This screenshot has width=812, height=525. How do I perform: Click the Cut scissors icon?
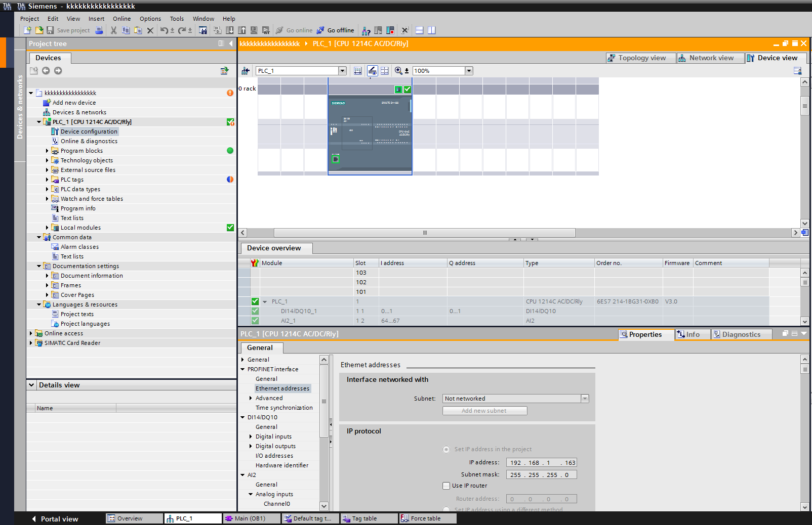pos(113,30)
